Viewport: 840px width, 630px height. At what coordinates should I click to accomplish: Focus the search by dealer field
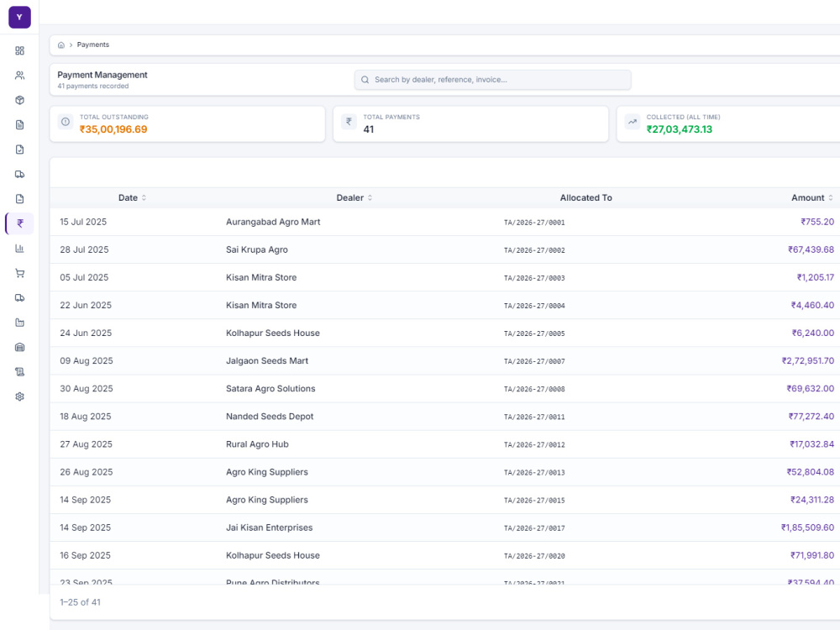(492, 80)
